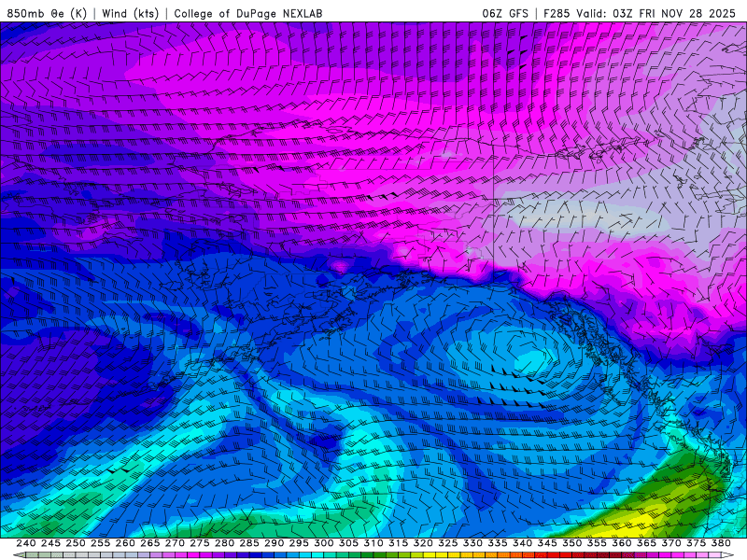Click the 320 scale label
This screenshot has width=747, height=560.
(423, 543)
